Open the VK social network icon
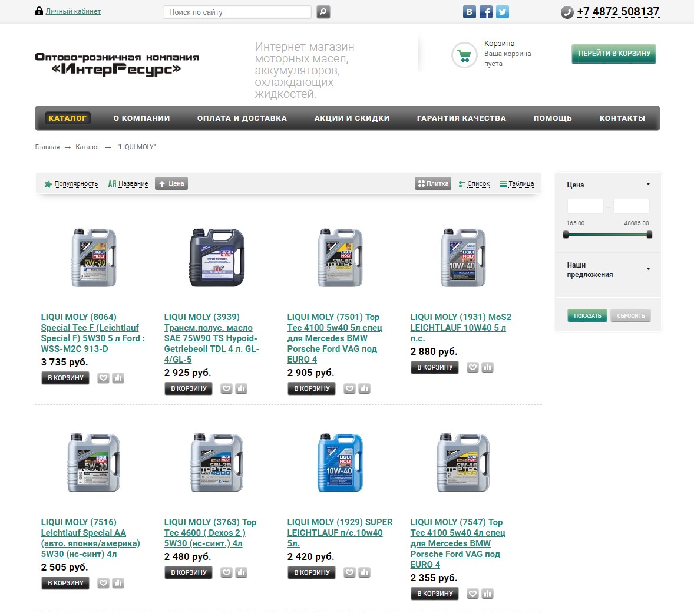Image resolution: width=694 pixels, height=616 pixels. [469, 12]
